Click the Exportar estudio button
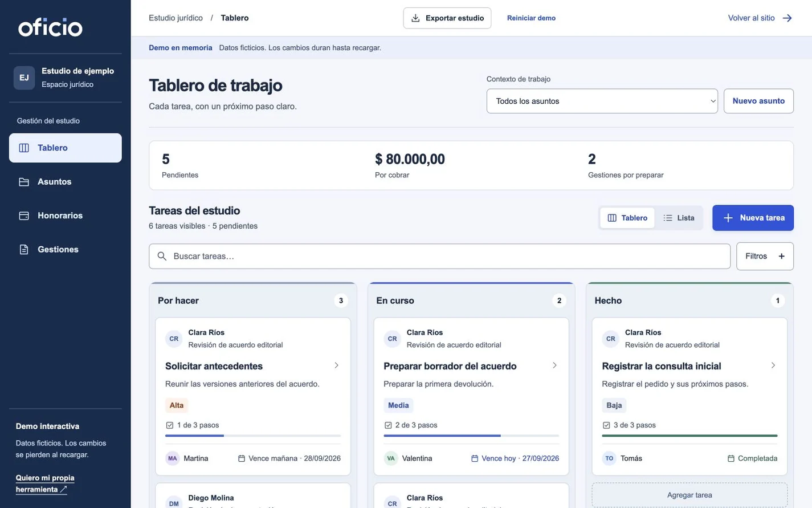812x508 pixels. point(447,18)
